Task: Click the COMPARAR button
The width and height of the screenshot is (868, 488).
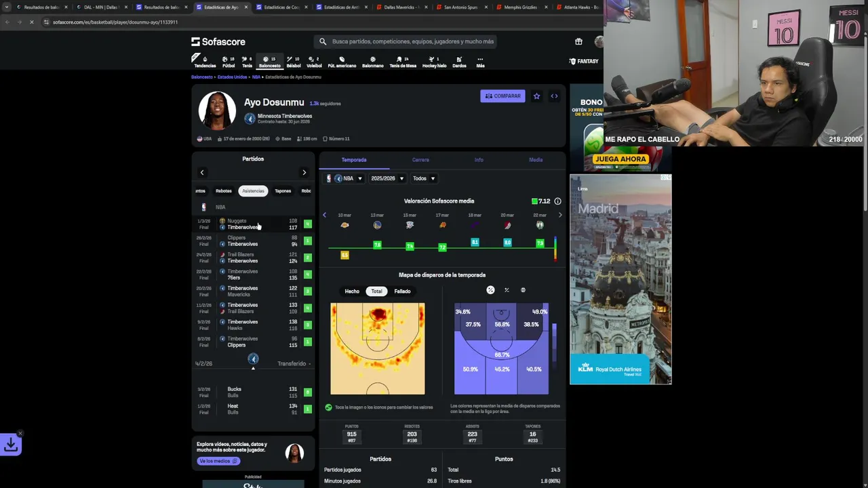Action: (x=502, y=96)
